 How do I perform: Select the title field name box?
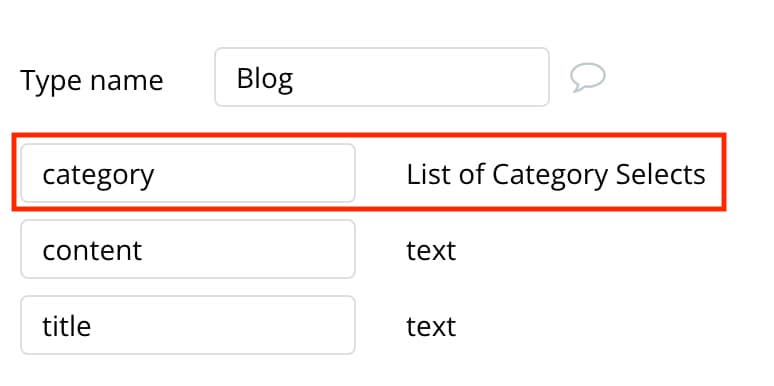(x=188, y=325)
